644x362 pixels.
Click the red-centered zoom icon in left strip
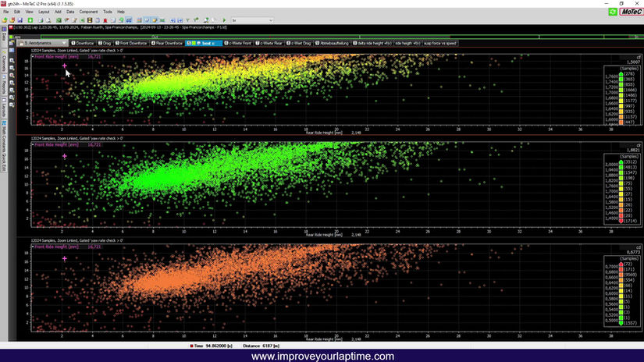pyautogui.click(x=12, y=75)
